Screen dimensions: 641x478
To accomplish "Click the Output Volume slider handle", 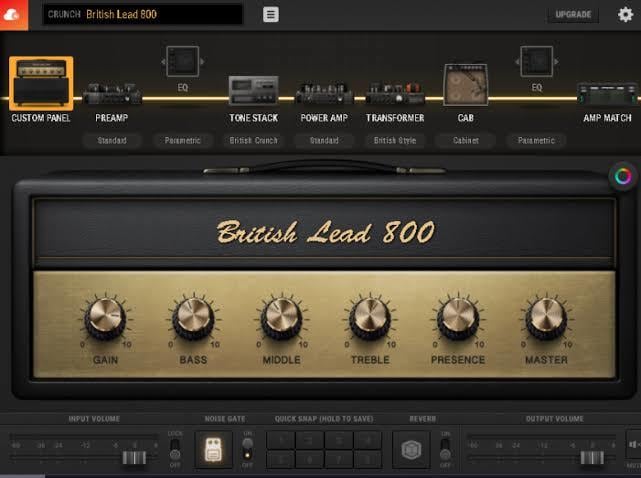I will click(592, 458).
